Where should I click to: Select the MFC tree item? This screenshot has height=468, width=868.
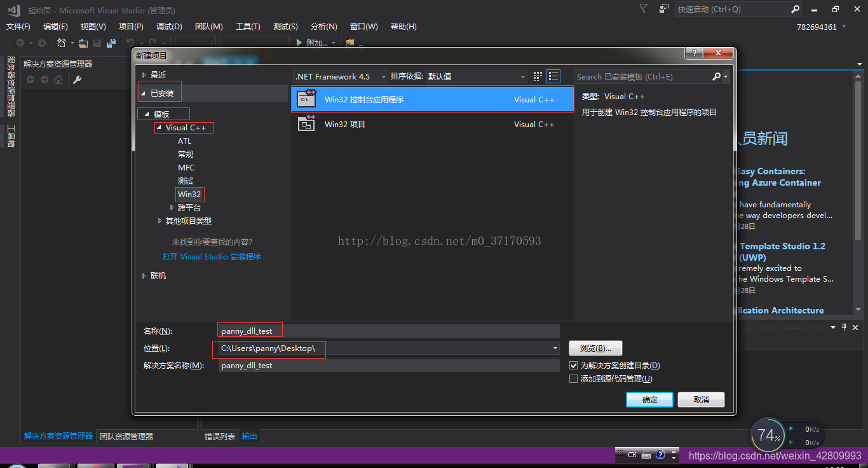[186, 168]
